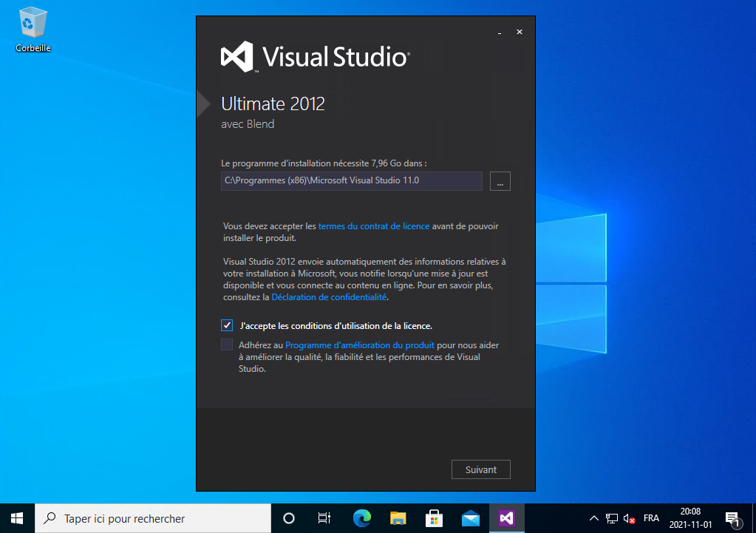This screenshot has height=533, width=756.
Task: Open the license terms link
Action: click(373, 226)
